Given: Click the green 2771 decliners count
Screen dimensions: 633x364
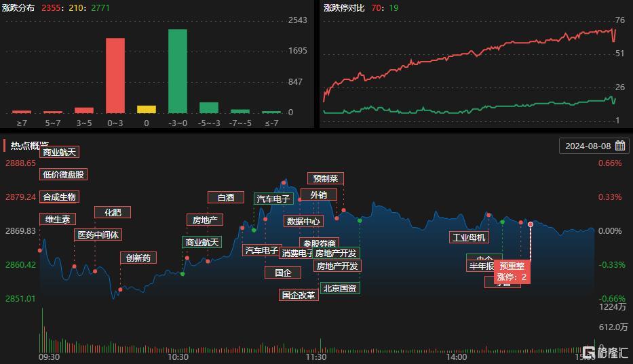Looking at the screenshot, I should click(100, 7).
